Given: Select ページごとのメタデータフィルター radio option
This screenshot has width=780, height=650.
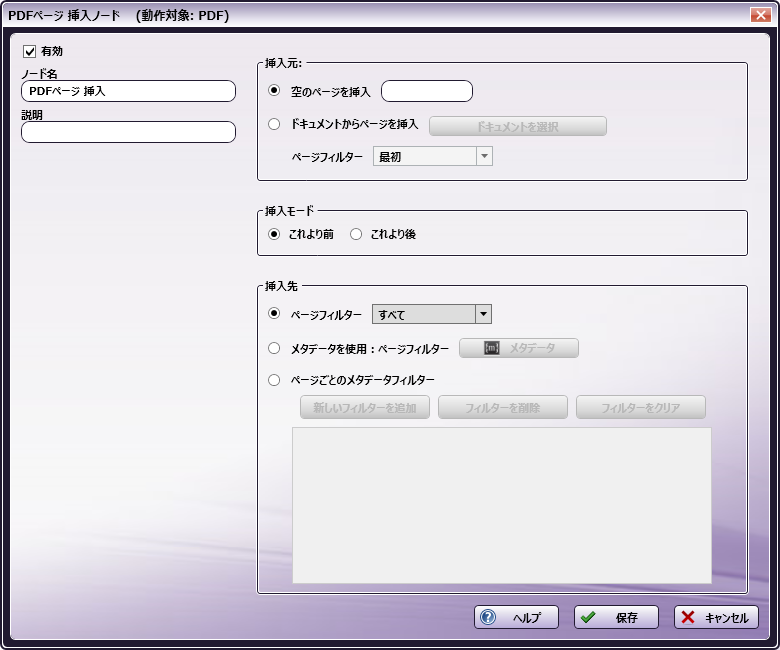Looking at the screenshot, I should [275, 380].
